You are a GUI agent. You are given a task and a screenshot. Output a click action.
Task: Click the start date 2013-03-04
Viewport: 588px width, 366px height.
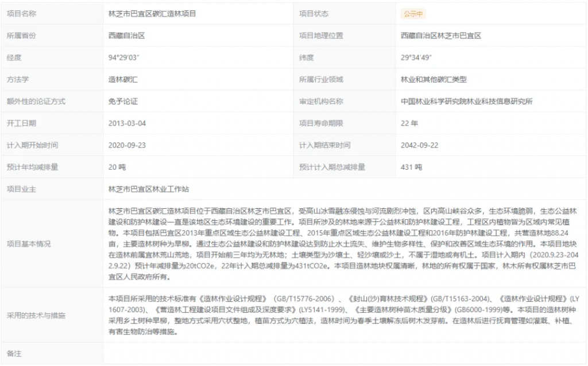127,123
